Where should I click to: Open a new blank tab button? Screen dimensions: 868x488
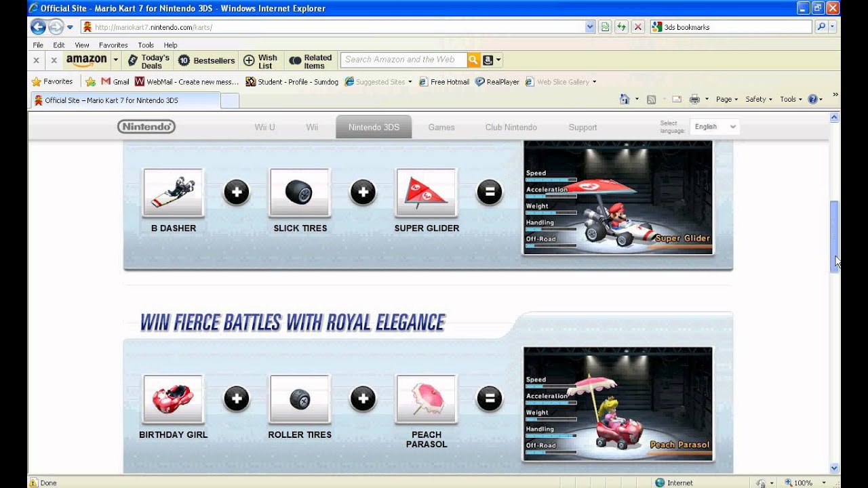point(230,100)
